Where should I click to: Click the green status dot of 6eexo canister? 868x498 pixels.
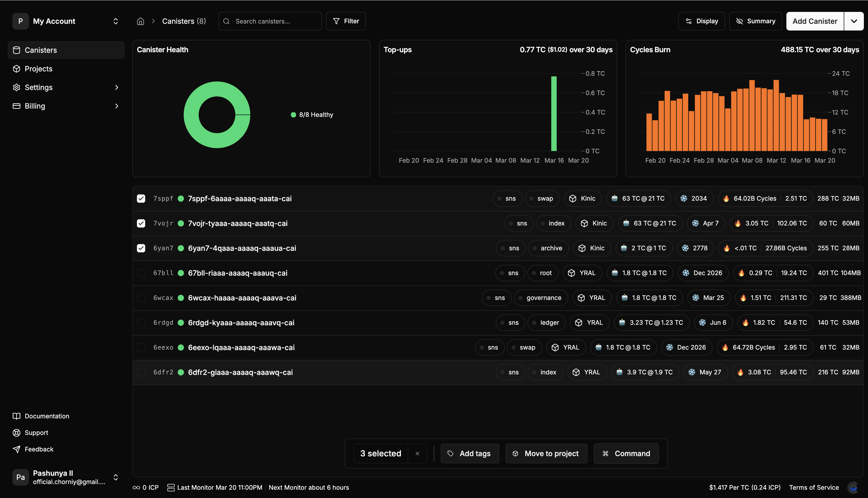(x=181, y=348)
